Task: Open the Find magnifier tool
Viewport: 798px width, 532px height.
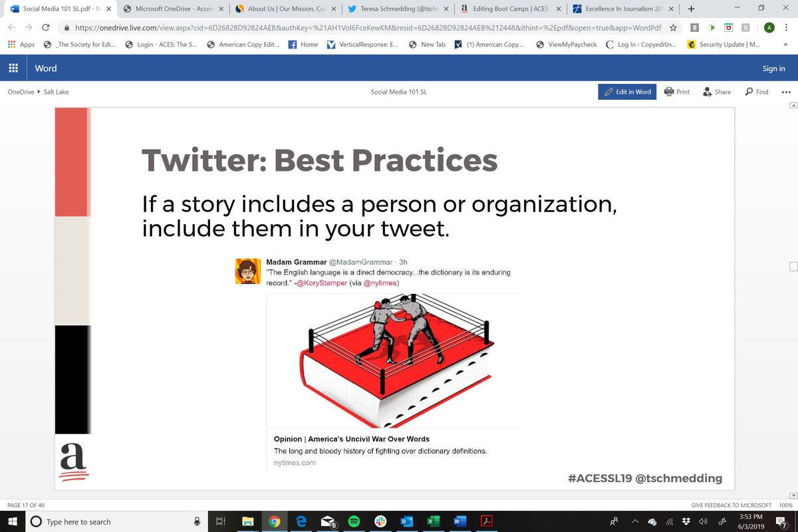Action: 756,92
